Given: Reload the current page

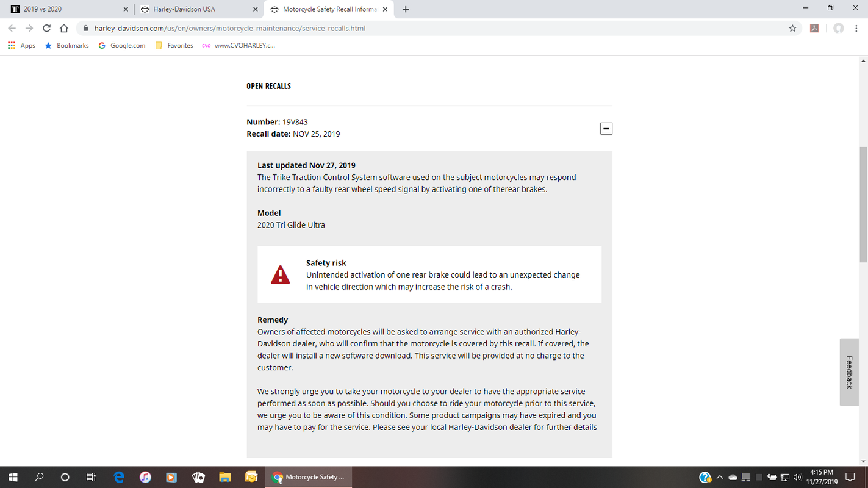Looking at the screenshot, I should coord(47,28).
